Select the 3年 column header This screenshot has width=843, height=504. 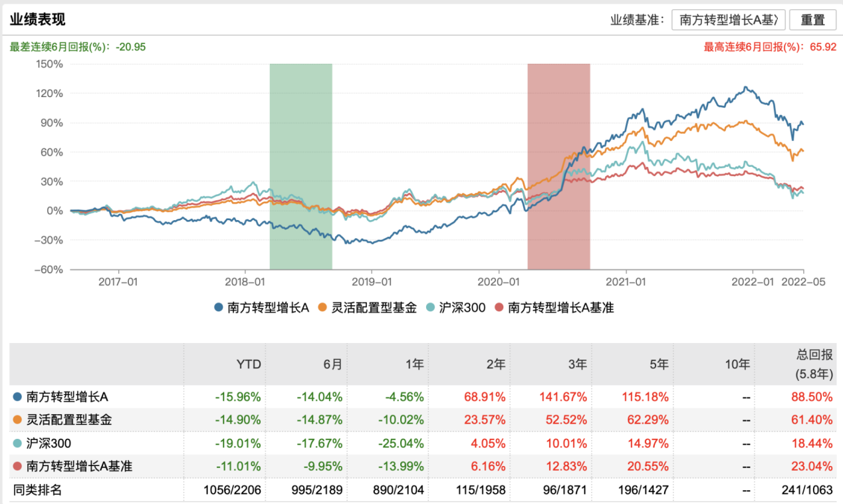(x=576, y=364)
